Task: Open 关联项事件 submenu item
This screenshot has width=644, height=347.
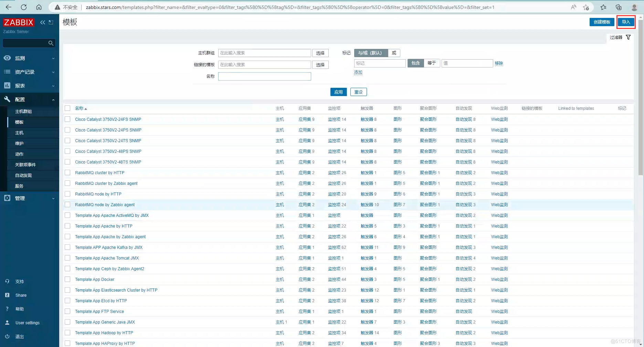Action: 25,165
